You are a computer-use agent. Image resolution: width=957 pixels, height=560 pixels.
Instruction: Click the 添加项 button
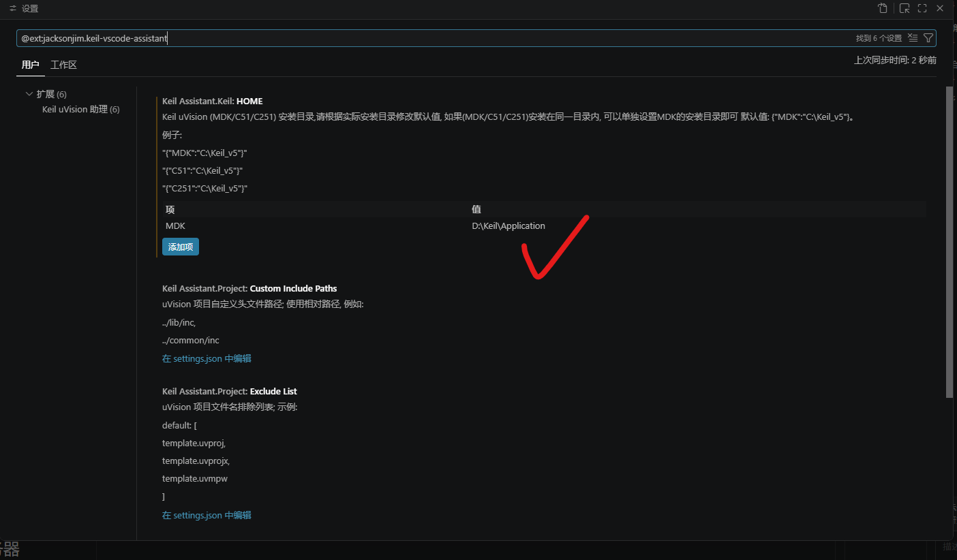[181, 247]
